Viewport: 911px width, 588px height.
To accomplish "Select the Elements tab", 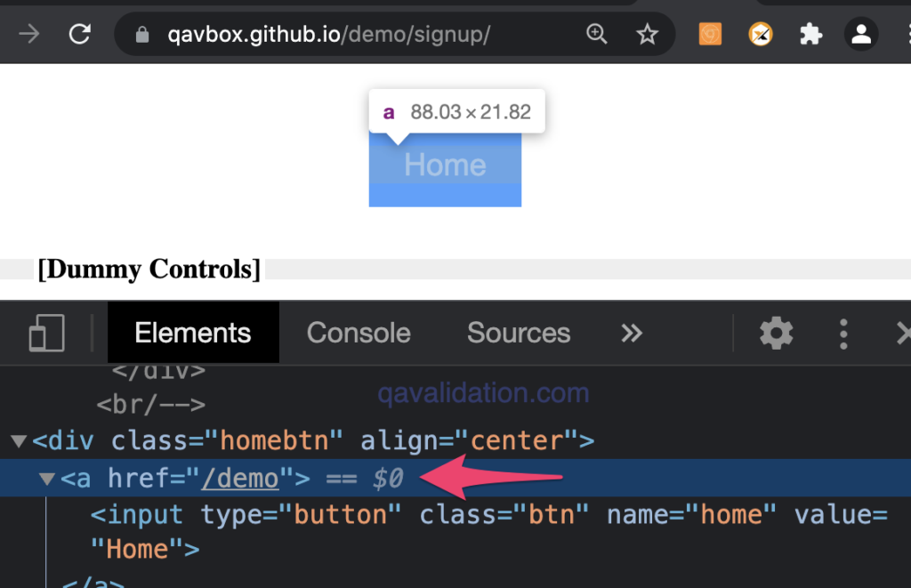I will click(x=193, y=333).
